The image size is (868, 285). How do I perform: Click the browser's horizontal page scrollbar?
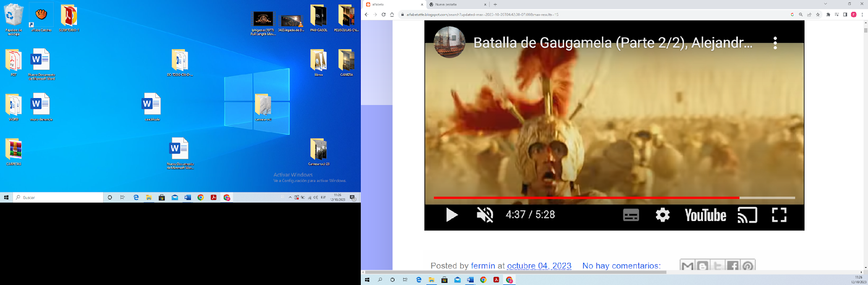click(515, 272)
